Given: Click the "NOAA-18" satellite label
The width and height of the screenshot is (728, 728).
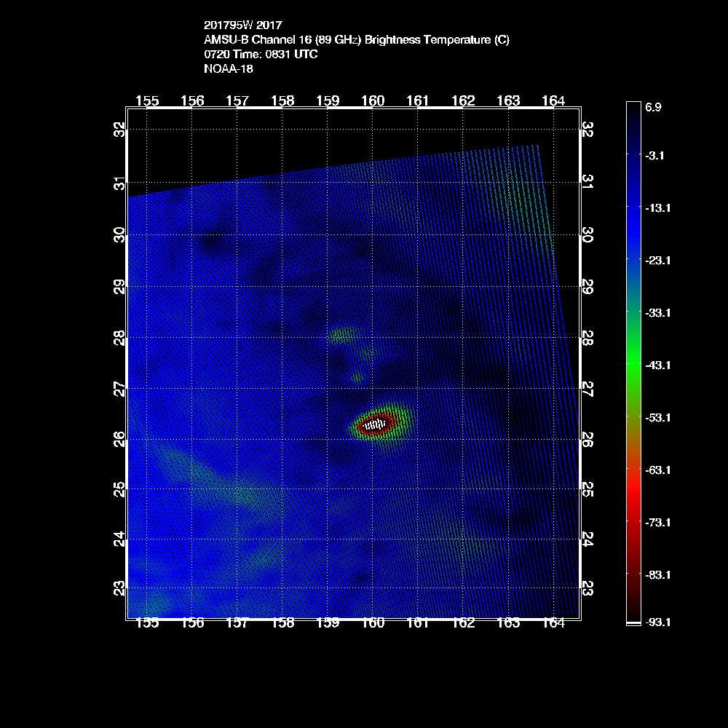Looking at the screenshot, I should pyautogui.click(x=229, y=69).
